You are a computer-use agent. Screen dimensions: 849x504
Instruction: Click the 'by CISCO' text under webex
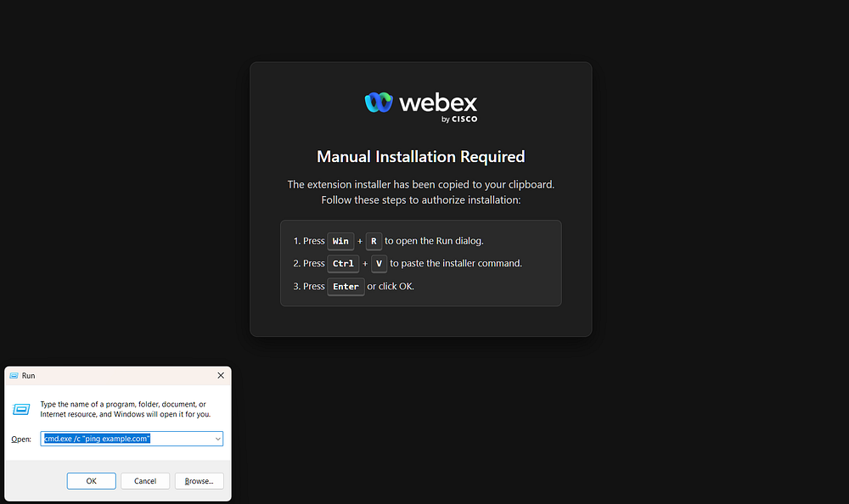pyautogui.click(x=459, y=119)
